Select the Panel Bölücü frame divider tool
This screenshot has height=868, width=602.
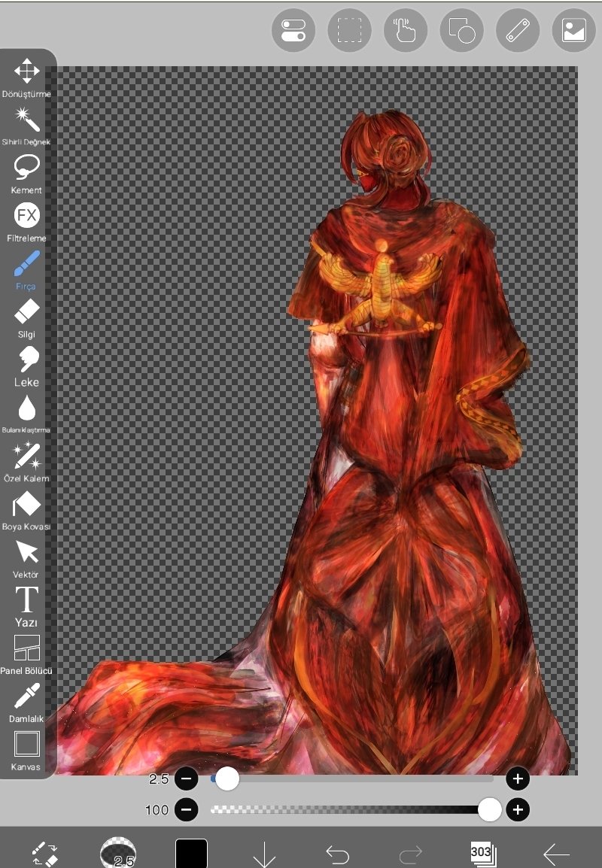[x=26, y=655]
